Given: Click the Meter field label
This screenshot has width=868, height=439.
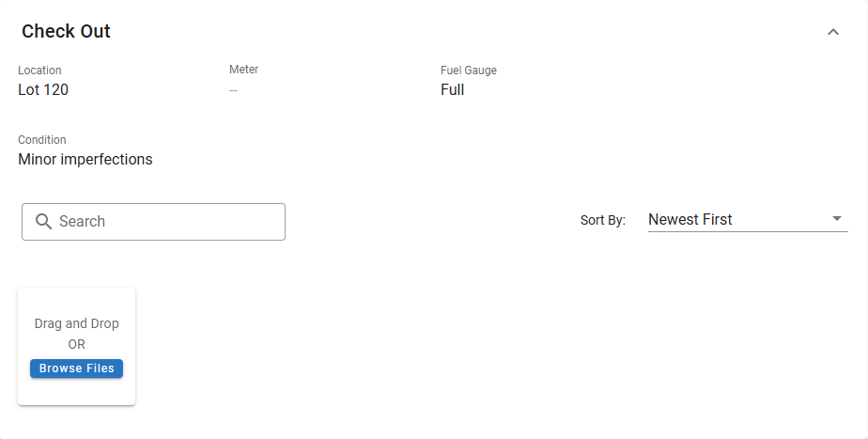Looking at the screenshot, I should [x=243, y=70].
